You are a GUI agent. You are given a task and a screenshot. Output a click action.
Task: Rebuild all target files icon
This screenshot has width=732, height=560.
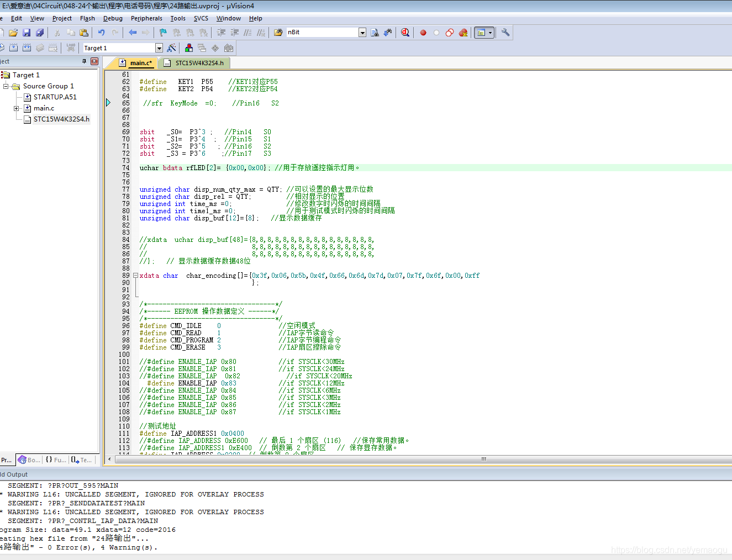[x=27, y=48]
